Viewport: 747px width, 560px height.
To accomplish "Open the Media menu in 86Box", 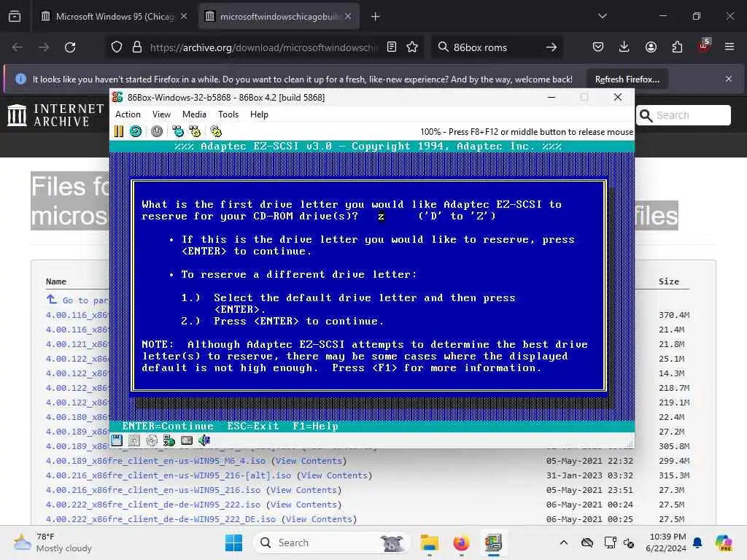I will tap(194, 114).
